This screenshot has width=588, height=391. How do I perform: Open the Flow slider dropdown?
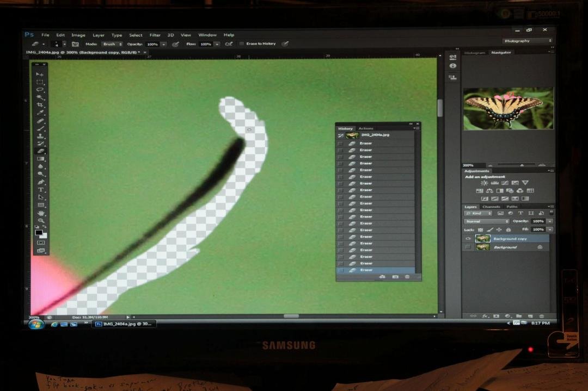(x=217, y=44)
